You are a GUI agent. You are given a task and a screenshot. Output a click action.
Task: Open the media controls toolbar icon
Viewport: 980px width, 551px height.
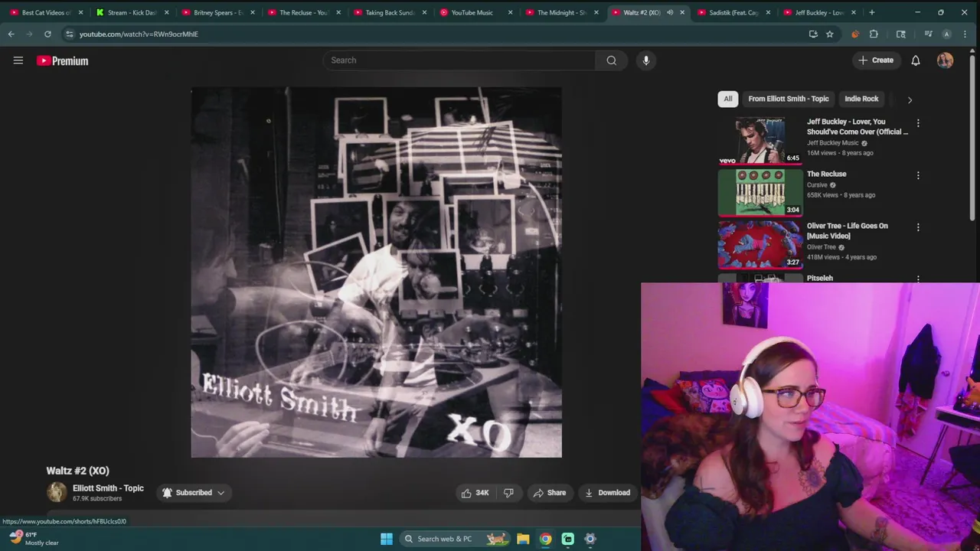tap(928, 34)
